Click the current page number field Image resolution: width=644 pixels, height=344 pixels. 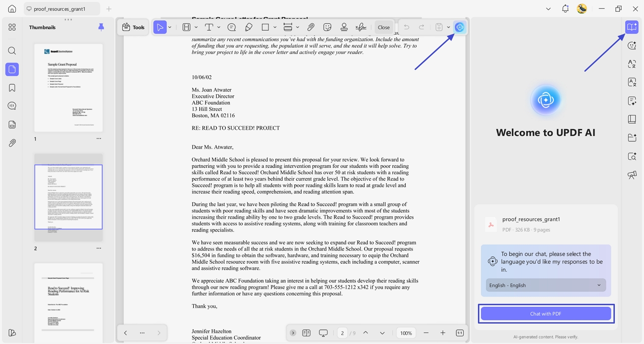[x=342, y=333]
